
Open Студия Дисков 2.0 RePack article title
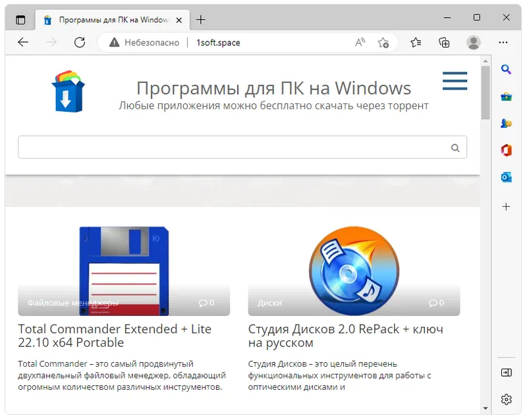click(x=345, y=336)
